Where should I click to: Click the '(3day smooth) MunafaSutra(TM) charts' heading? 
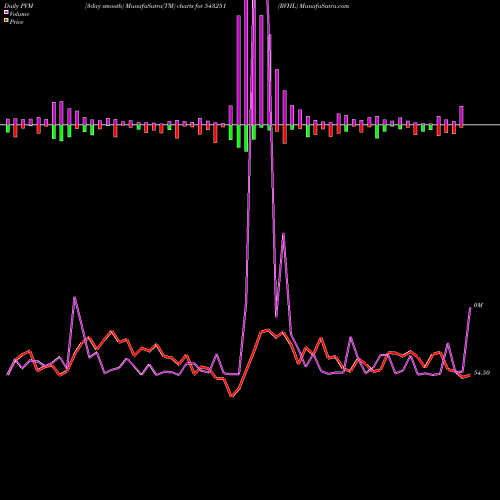pyautogui.click(x=140, y=6)
